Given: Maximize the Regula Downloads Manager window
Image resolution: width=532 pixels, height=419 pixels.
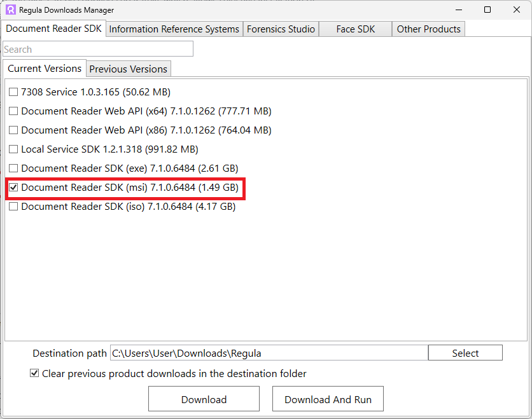Looking at the screenshot, I should [487, 10].
